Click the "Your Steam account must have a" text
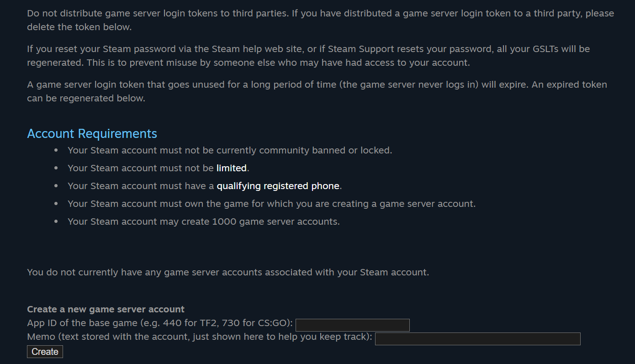This screenshot has width=635, height=364. [x=141, y=186]
